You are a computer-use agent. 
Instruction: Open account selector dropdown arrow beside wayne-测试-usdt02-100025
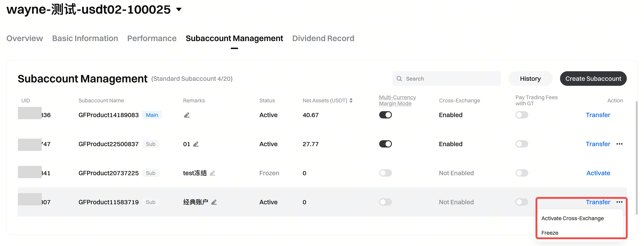(x=179, y=10)
